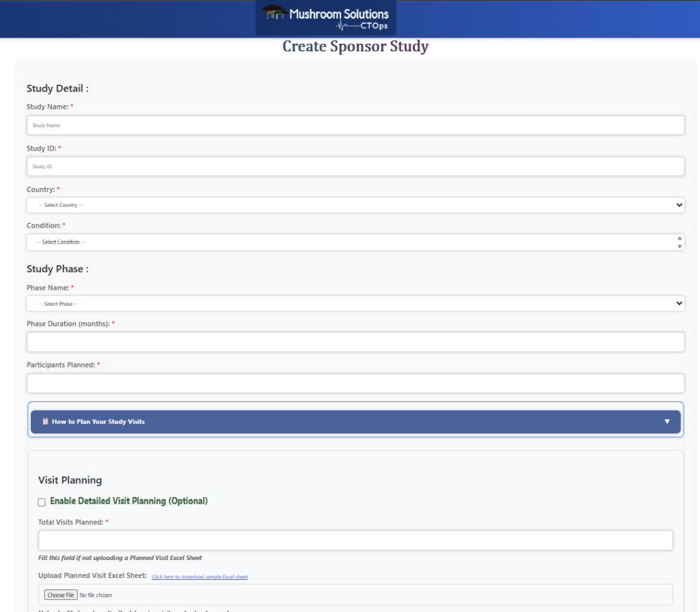Select the Participants Planned input box
The width and height of the screenshot is (700, 612).
[355, 383]
